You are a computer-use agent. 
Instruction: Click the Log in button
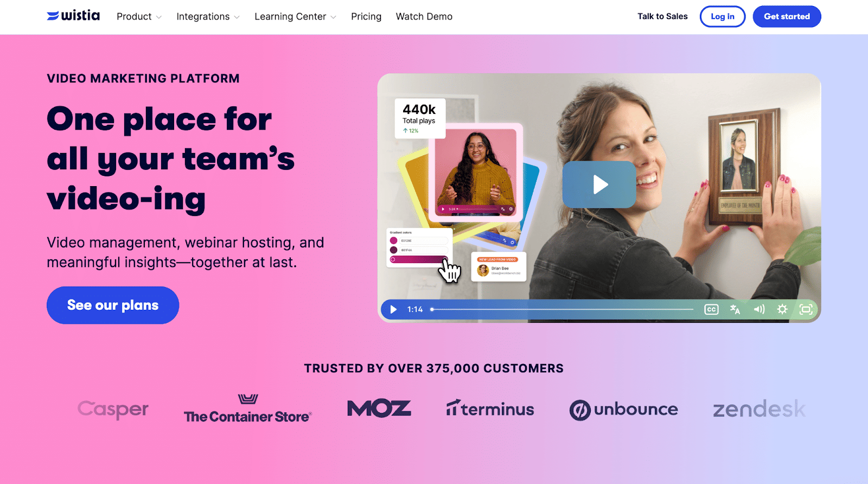tap(723, 16)
